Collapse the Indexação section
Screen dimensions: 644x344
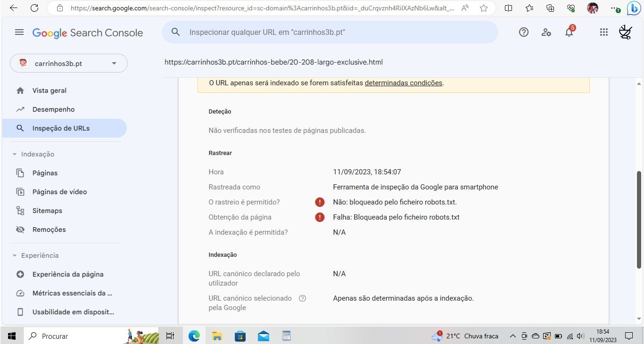pyautogui.click(x=33, y=154)
